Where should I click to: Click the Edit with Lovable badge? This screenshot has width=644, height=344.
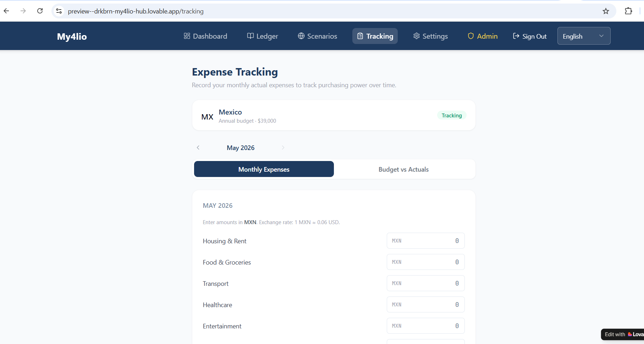tap(623, 334)
